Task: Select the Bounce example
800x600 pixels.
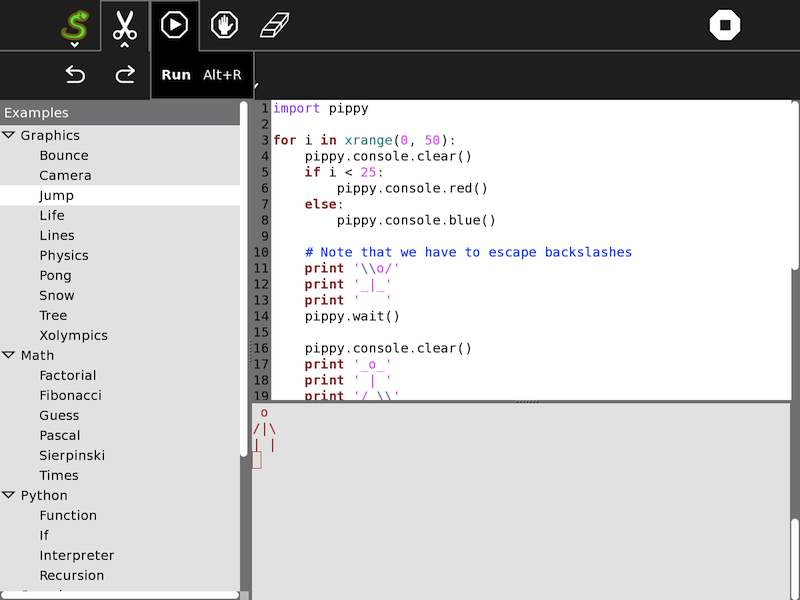Action: pyautogui.click(x=64, y=156)
